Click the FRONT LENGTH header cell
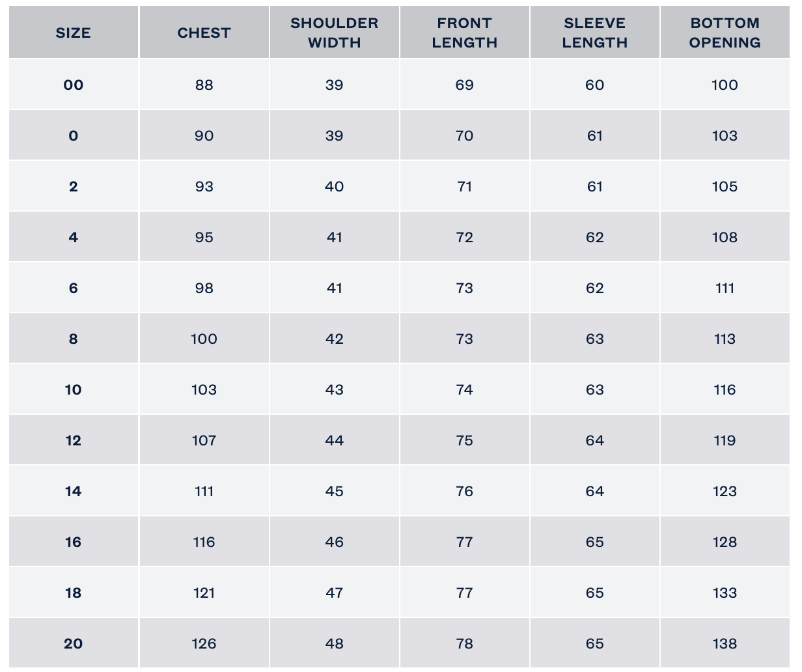Screen dimensions: 802x672 [x=464, y=33]
